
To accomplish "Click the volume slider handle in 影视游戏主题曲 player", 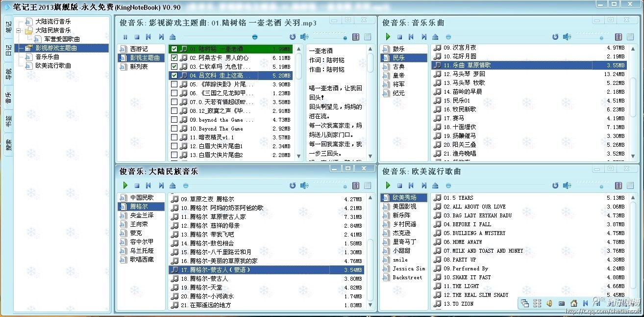I will pos(345,37).
